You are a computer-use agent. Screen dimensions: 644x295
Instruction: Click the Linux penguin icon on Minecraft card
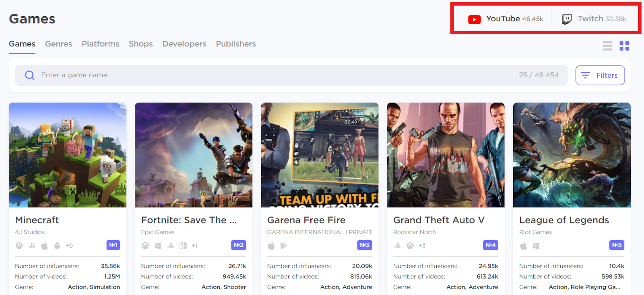click(57, 245)
